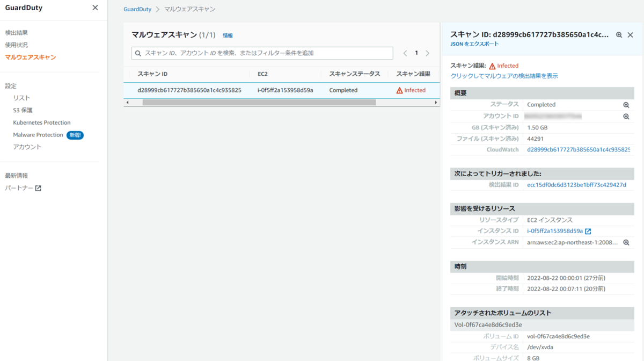Click the EC2 cell i-0f5ff2a153958d59a in the table
The image size is (644, 361).
click(286, 90)
